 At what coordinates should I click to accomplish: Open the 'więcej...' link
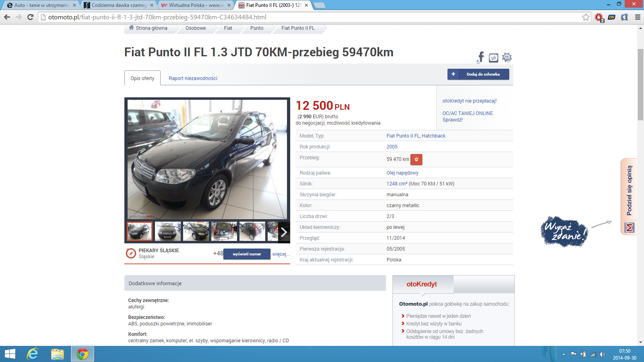[281, 254]
